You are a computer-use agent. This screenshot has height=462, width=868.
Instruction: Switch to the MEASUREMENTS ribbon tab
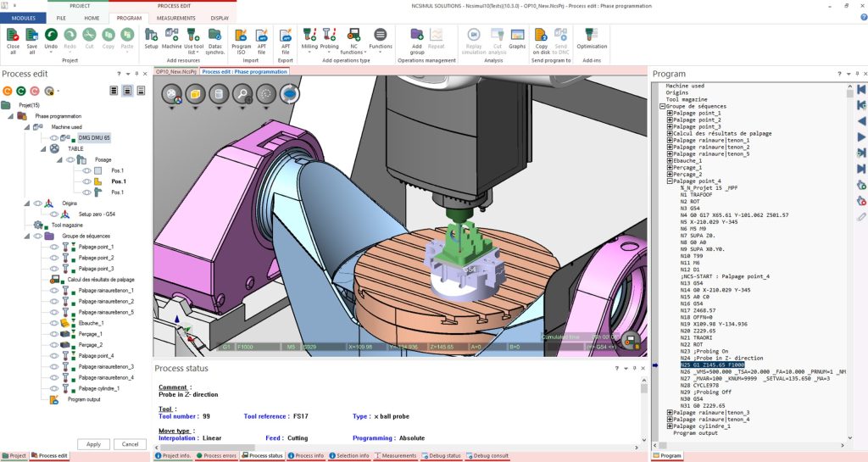click(x=175, y=17)
